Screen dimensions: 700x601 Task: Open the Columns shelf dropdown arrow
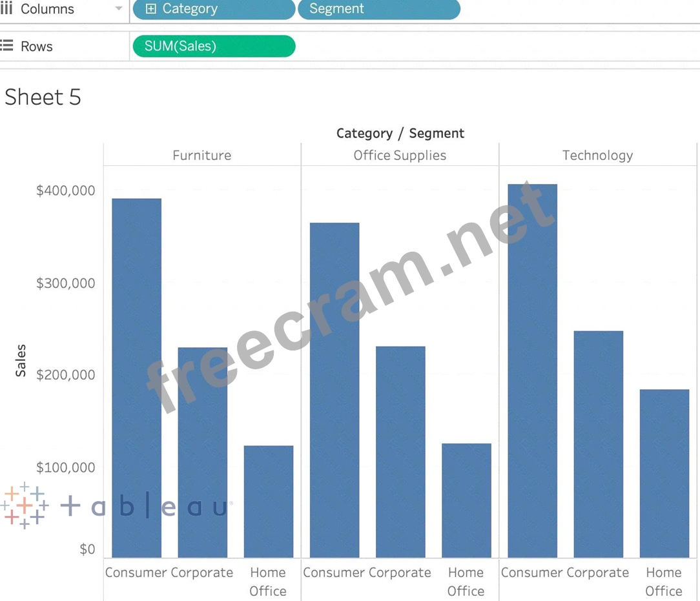click(x=118, y=9)
